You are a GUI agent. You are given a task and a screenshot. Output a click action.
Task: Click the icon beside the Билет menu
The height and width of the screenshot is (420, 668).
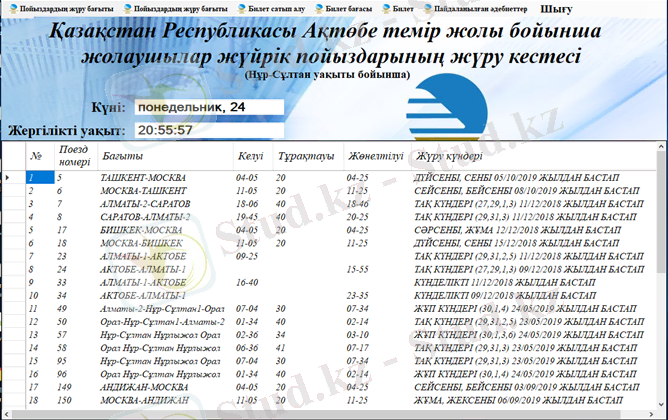(386, 9)
